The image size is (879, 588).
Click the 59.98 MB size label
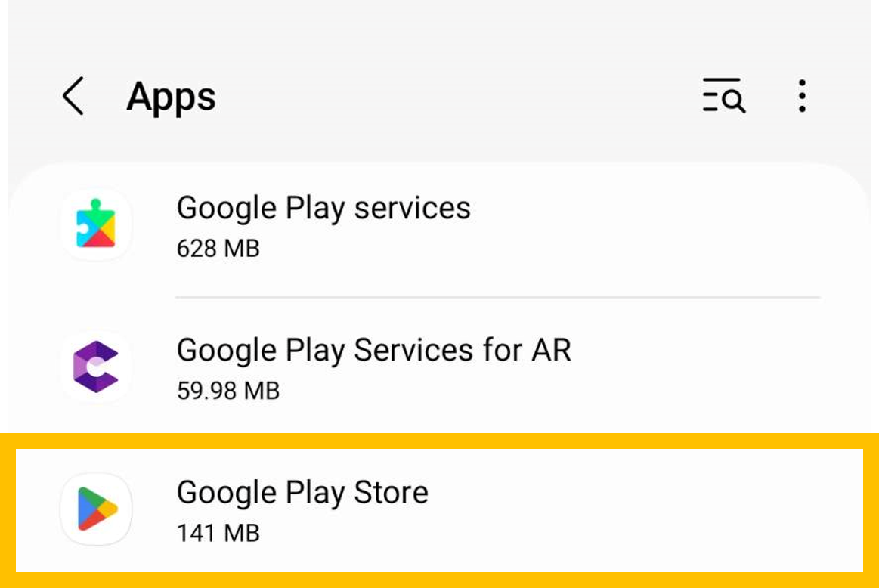(227, 391)
